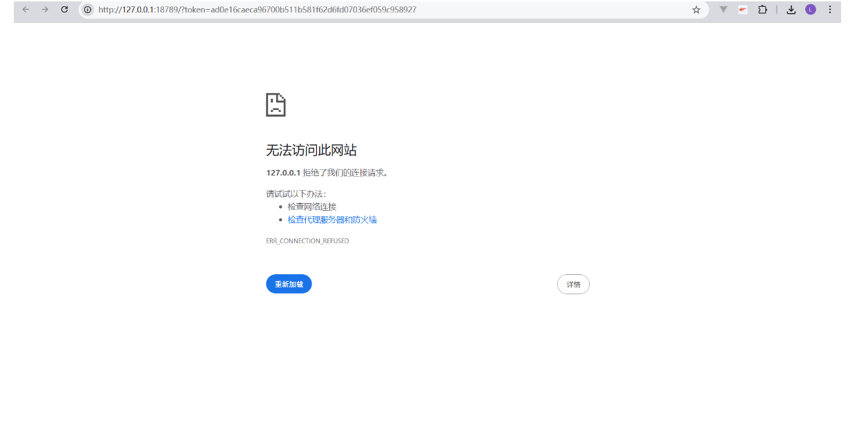Image resolution: width=868 pixels, height=431 pixels.
Task: Go back using the back arrow
Action: (x=26, y=10)
